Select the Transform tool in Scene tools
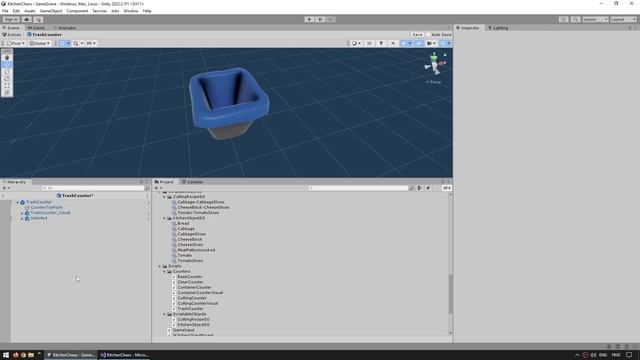The height and width of the screenshot is (360, 640). click(7, 93)
